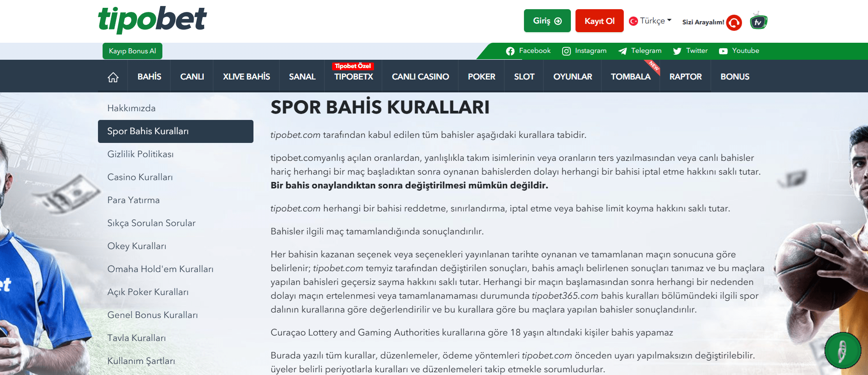
Task: Open the Youtube channel link
Action: pos(739,51)
